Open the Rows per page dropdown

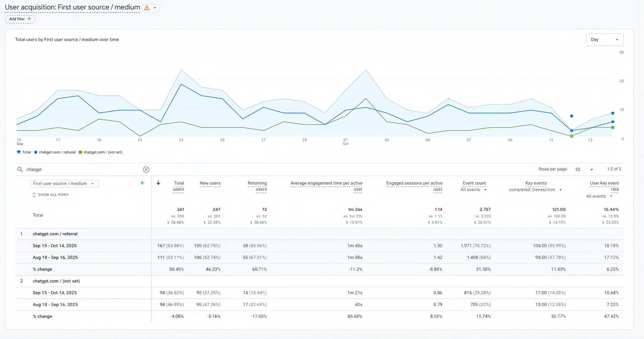click(x=584, y=169)
